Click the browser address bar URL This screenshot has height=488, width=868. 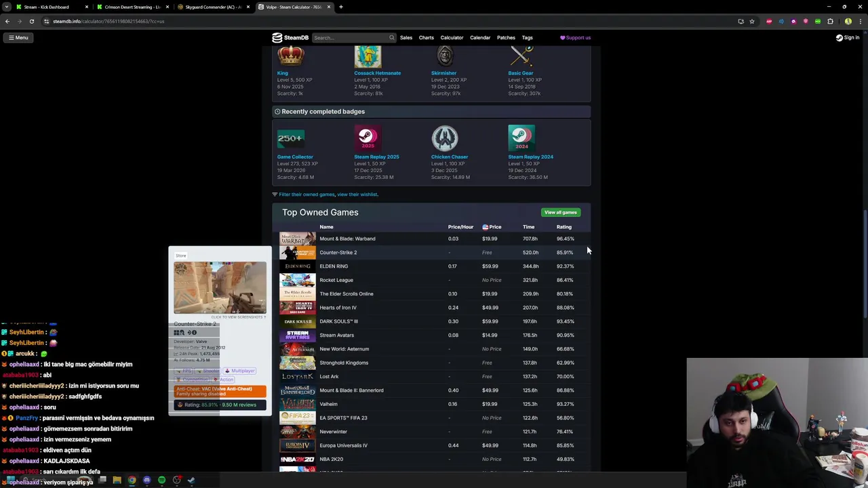(x=108, y=21)
